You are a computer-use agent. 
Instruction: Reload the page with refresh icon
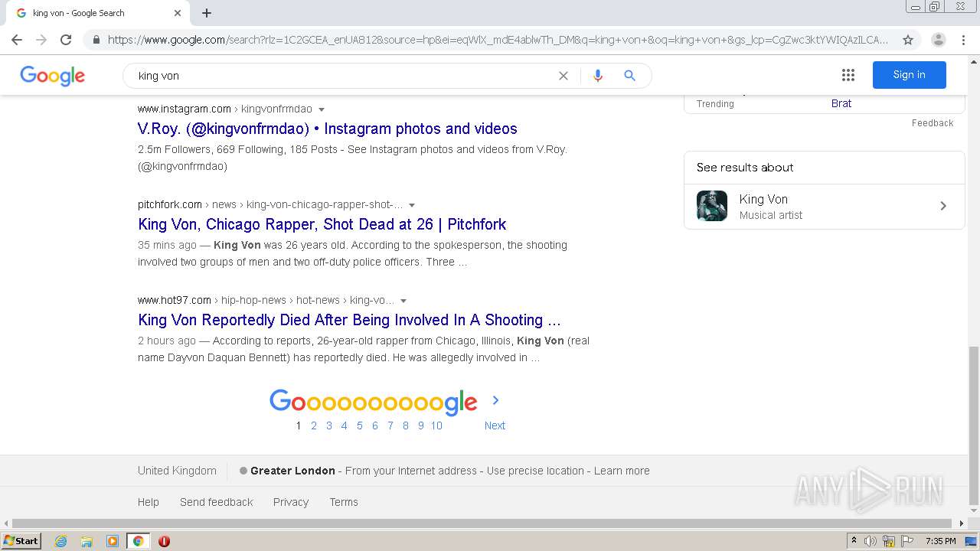(x=66, y=40)
